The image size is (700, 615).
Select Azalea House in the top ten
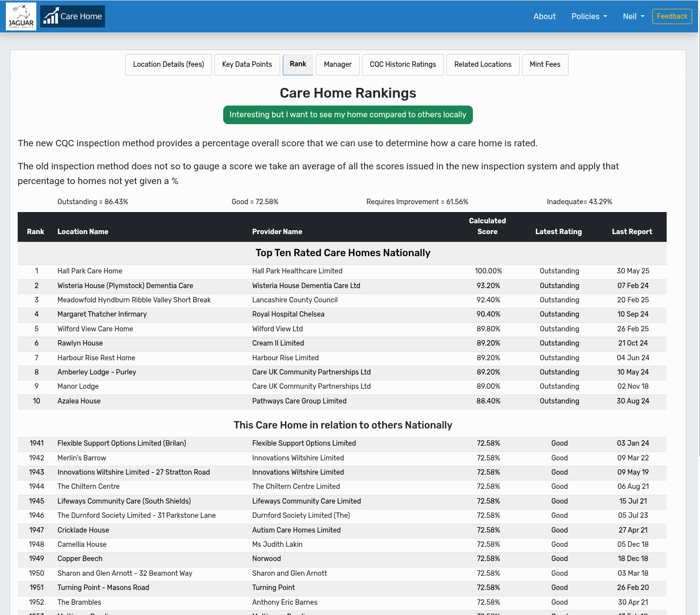coord(79,401)
